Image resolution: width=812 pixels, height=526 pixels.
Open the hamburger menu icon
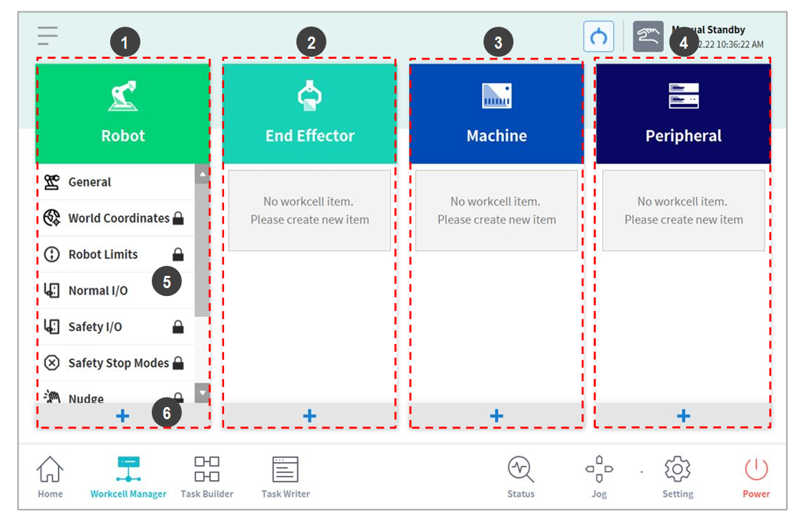coord(48,36)
